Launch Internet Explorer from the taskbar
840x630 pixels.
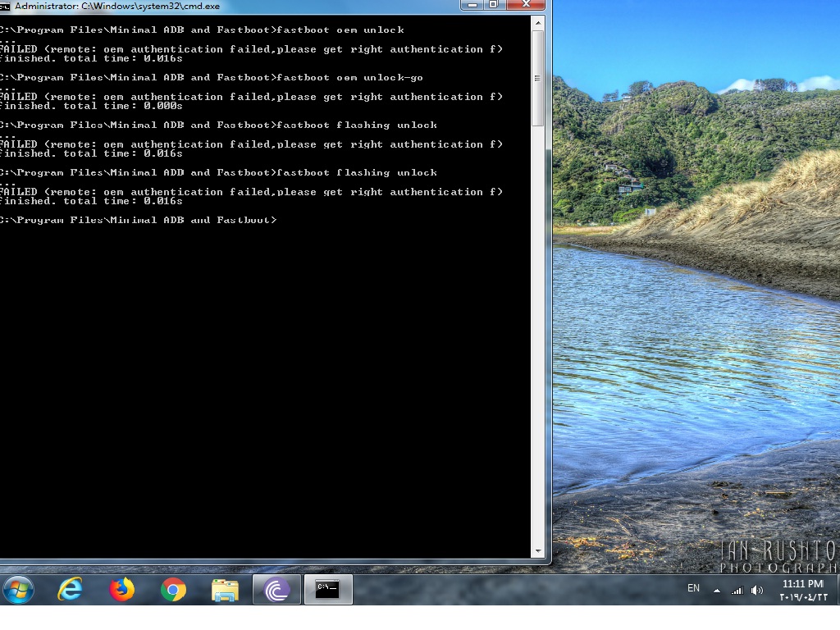tap(71, 590)
